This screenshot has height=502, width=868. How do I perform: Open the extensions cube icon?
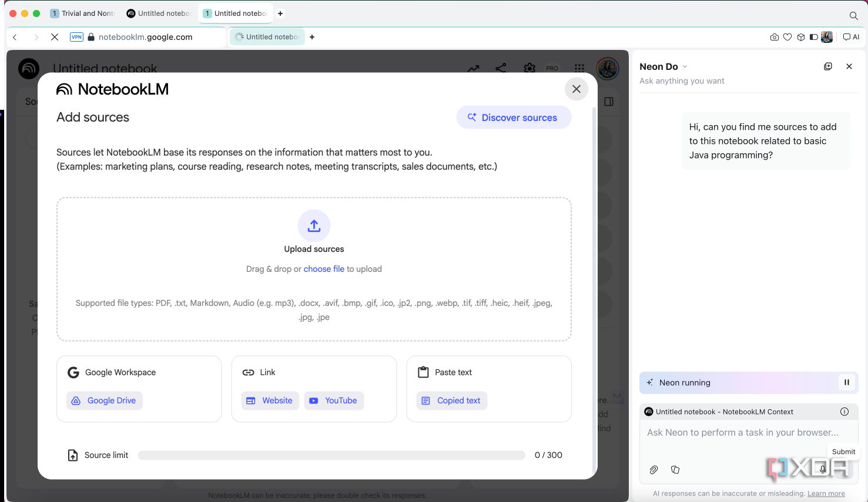click(x=801, y=37)
